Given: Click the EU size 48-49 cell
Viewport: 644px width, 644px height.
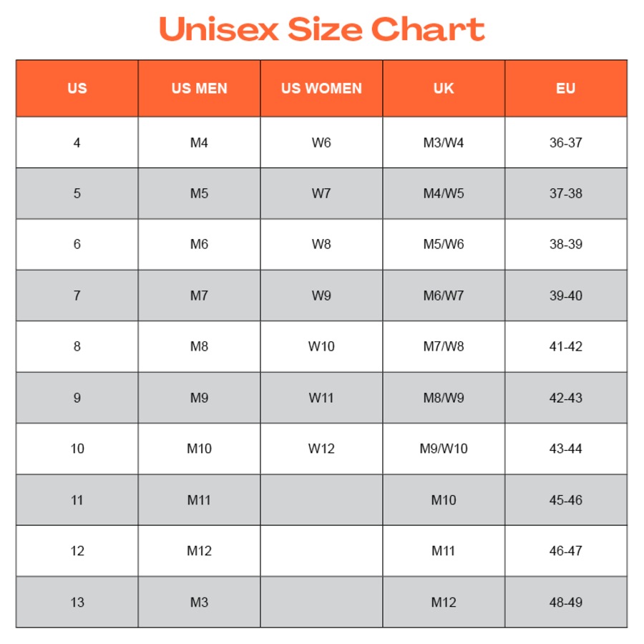Looking at the screenshot, I should (565, 602).
